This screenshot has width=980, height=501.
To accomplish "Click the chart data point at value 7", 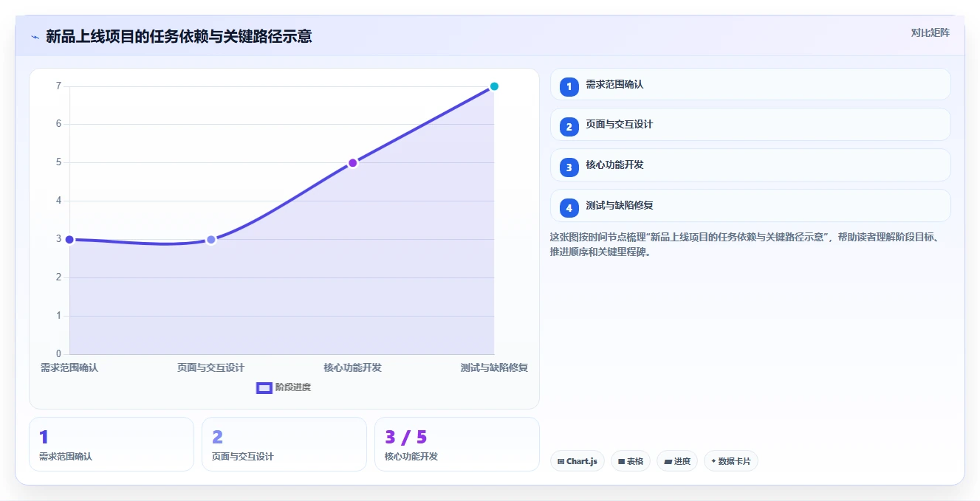I will (494, 86).
